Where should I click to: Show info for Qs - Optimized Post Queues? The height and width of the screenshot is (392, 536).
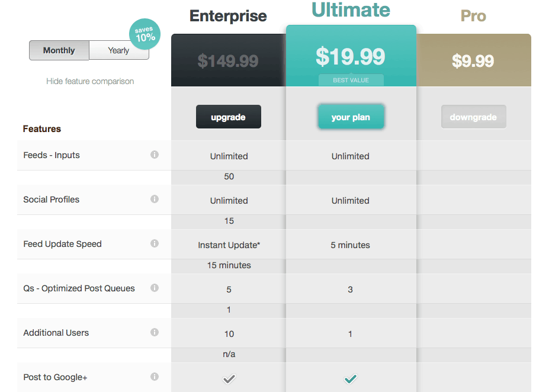(155, 288)
